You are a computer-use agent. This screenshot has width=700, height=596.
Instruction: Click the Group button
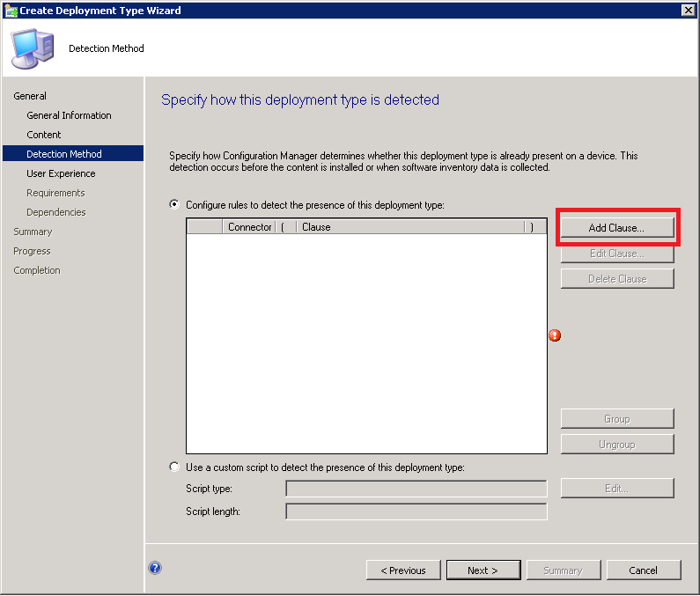tap(617, 419)
